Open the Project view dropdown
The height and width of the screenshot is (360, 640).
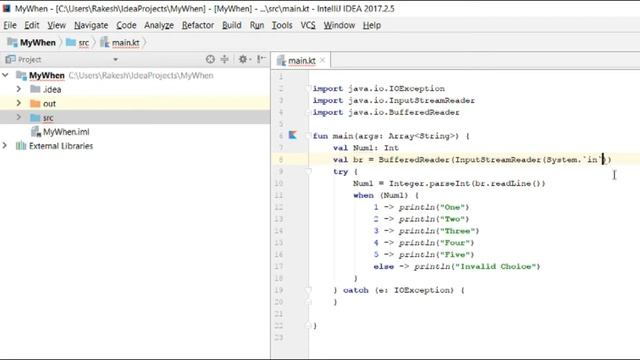(x=116, y=60)
